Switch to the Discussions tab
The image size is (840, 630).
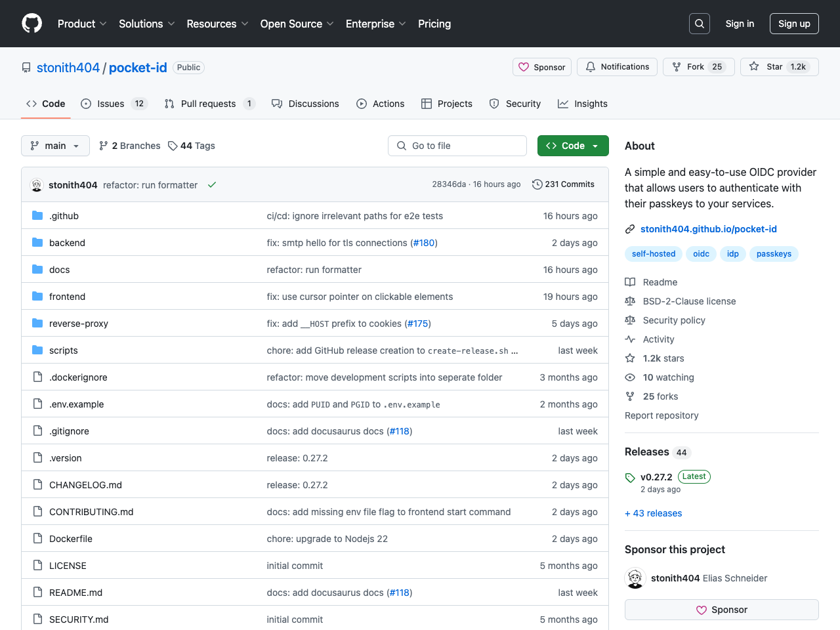tap(305, 104)
